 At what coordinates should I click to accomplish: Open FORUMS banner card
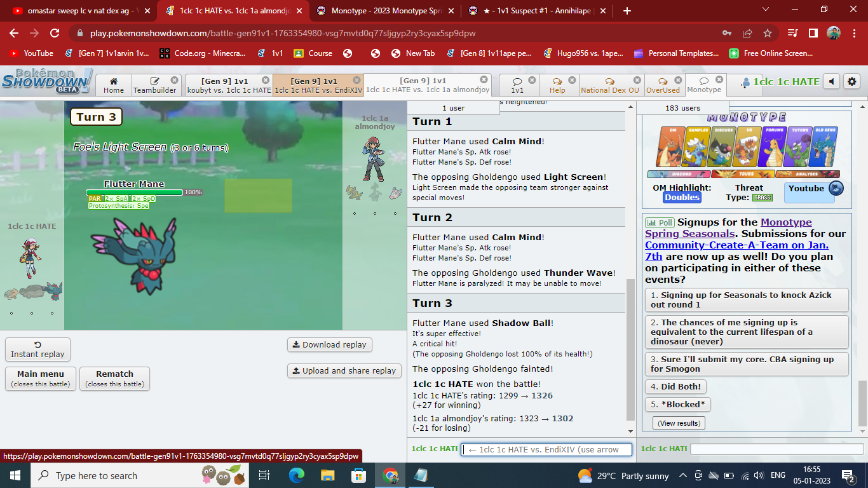(773, 146)
